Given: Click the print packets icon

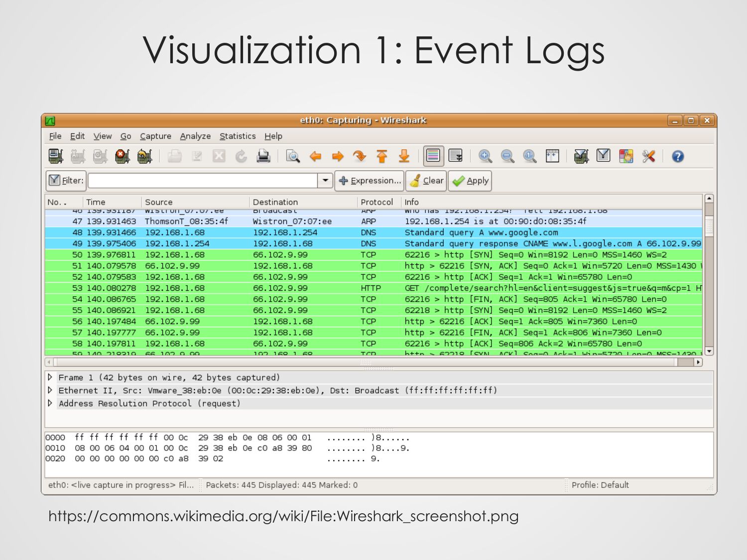Looking at the screenshot, I should pos(263,156).
